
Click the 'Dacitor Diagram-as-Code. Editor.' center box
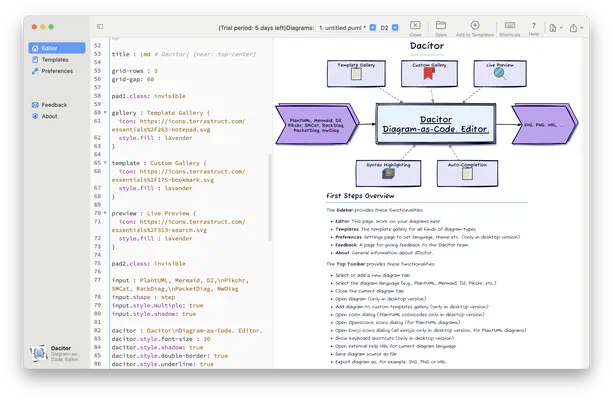coord(436,124)
